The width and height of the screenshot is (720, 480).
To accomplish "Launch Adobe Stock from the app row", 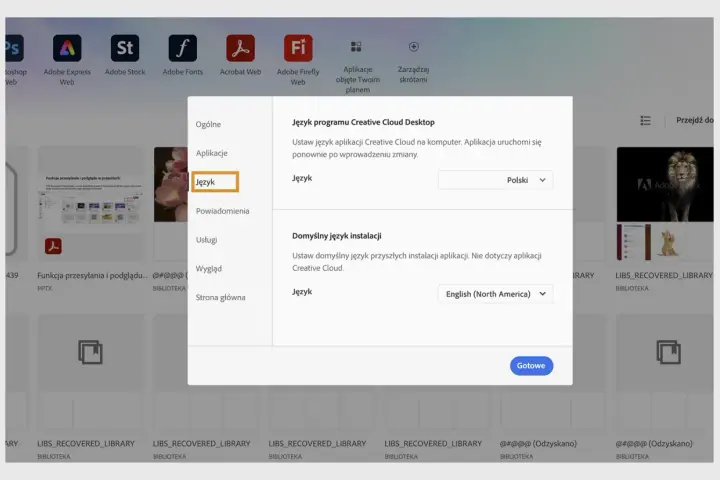I will tap(125, 48).
